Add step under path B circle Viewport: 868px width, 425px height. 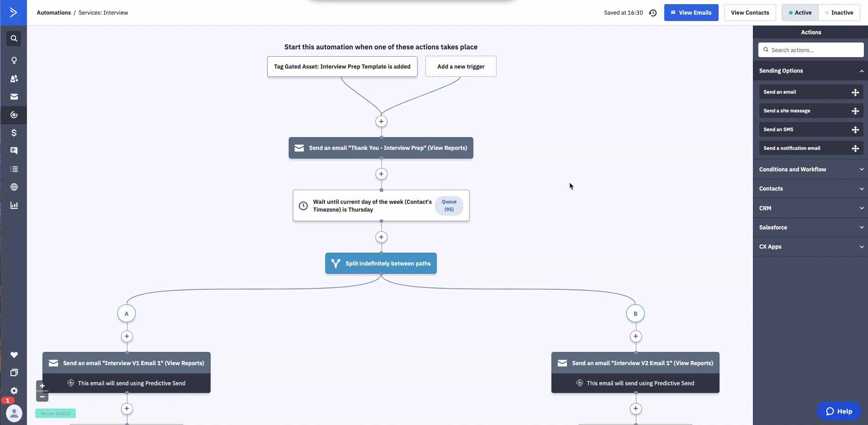635,336
